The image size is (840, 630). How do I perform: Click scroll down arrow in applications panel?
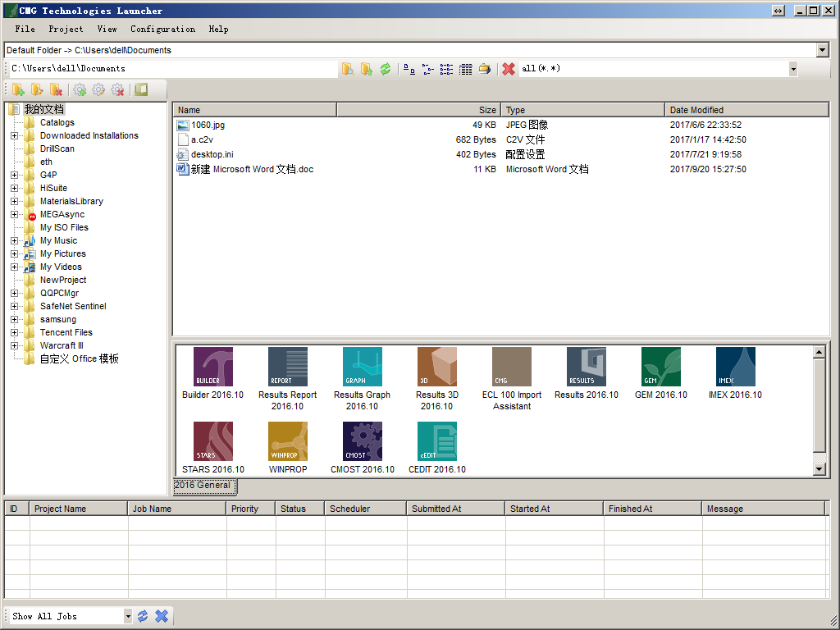point(819,469)
